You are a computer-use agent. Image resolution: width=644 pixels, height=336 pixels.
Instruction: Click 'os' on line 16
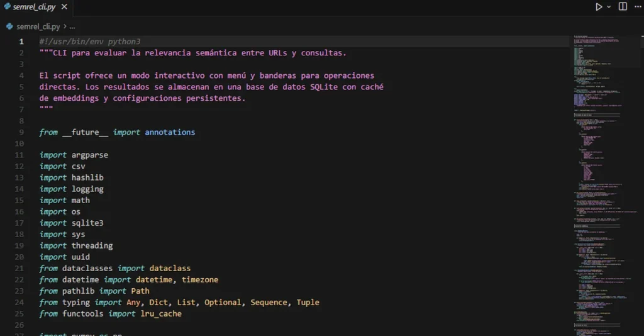point(76,212)
